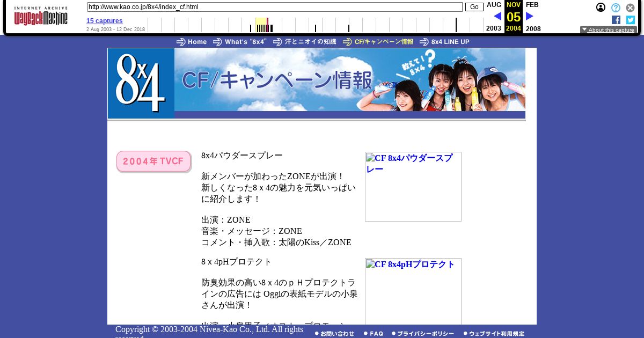644x338 pixels.
Task: Select the Copyright 2003-2004 Nivea-Kao text
Action: pos(209,333)
